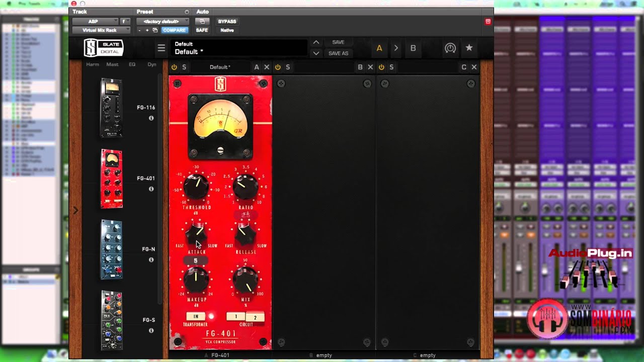Solo the slot A module
The width and height of the screenshot is (644, 362).
coord(184,67)
